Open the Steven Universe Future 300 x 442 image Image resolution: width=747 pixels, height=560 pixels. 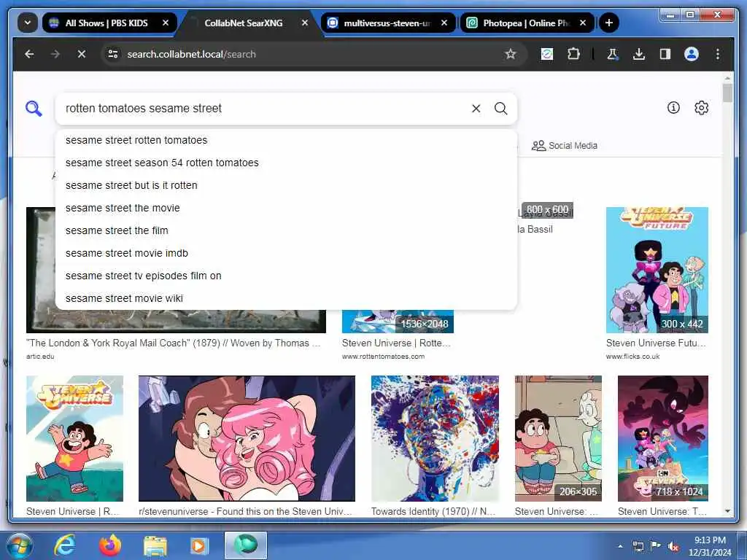click(657, 270)
